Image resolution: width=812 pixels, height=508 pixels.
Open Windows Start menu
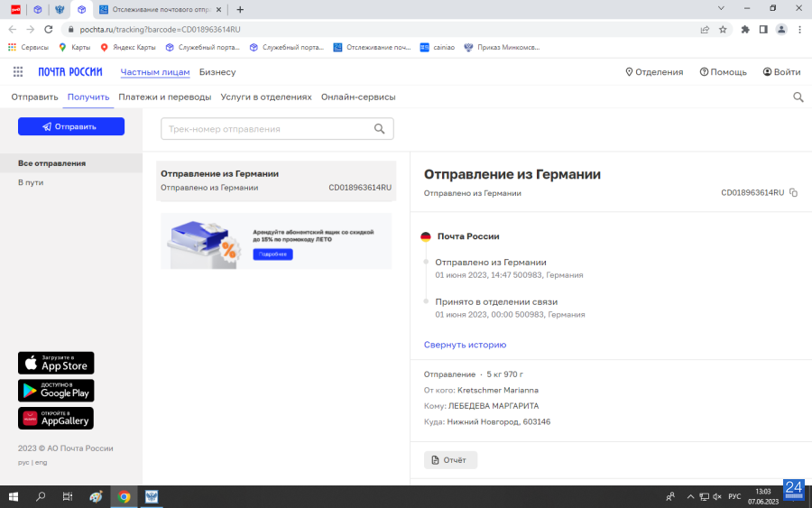[x=14, y=496]
